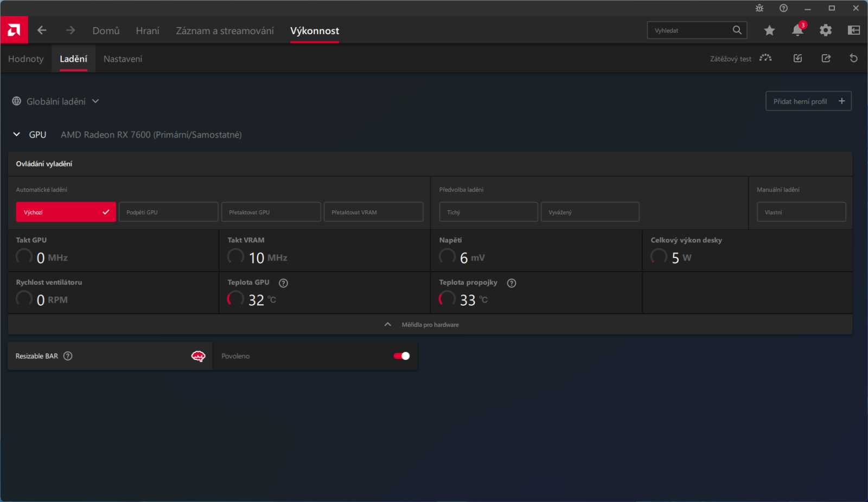Open Záznam a streamování menu

point(225,31)
